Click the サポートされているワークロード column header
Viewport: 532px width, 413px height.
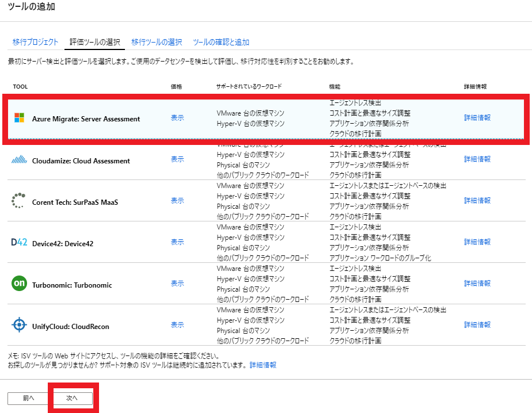249,86
